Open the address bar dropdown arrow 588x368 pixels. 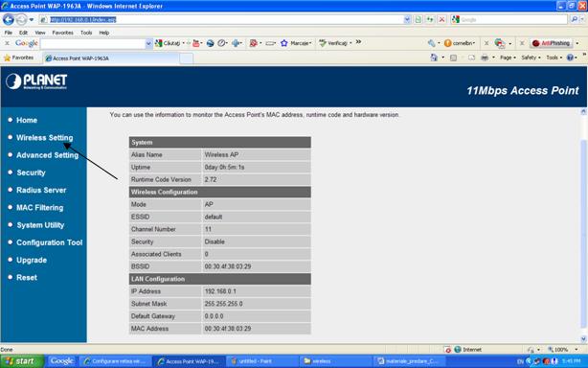point(407,19)
